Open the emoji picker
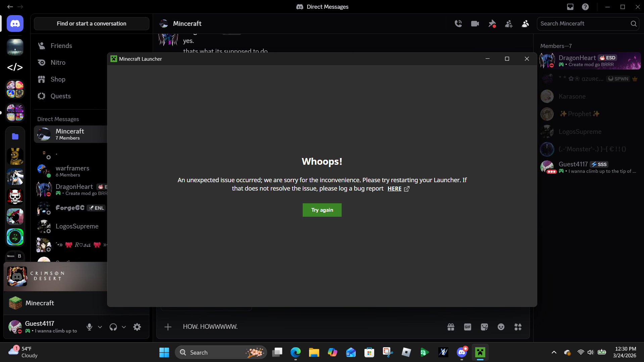This screenshot has width=644, height=362. [501, 327]
